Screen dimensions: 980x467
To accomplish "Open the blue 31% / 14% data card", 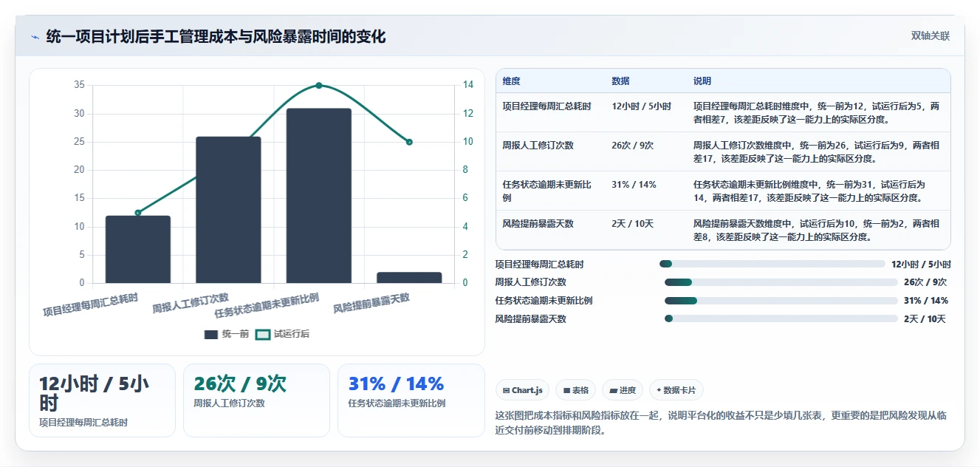I will [x=411, y=400].
